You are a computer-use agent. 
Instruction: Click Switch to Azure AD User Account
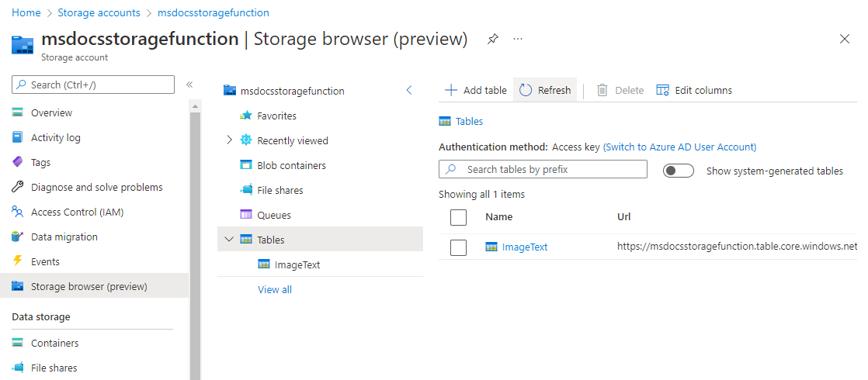tap(679, 147)
